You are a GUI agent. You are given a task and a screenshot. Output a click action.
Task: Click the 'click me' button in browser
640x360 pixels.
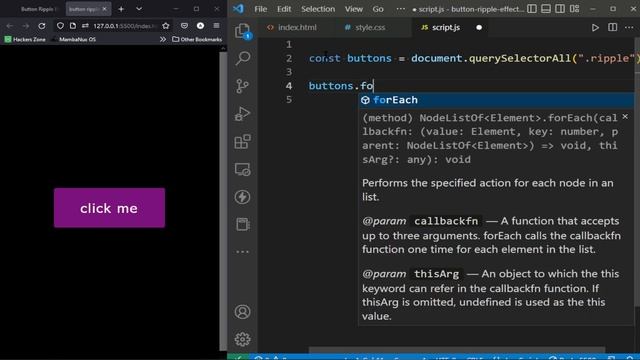109,208
